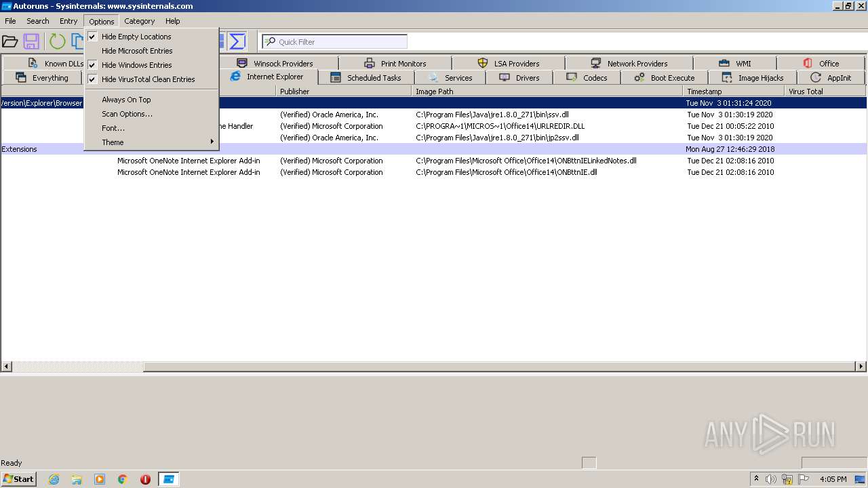The width and height of the screenshot is (868, 488).
Task: Open Windows Explorer folder taskbar icon
Action: point(77,479)
